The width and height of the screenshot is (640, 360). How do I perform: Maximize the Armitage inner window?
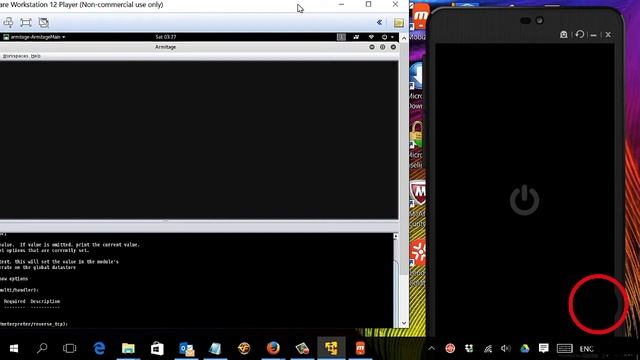382,47
